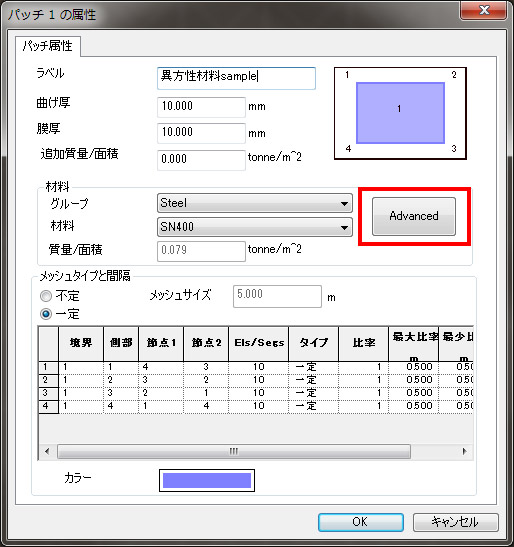Click the 曲げ厚 value field
Screen dimensions: 514x547
[x=201, y=107]
